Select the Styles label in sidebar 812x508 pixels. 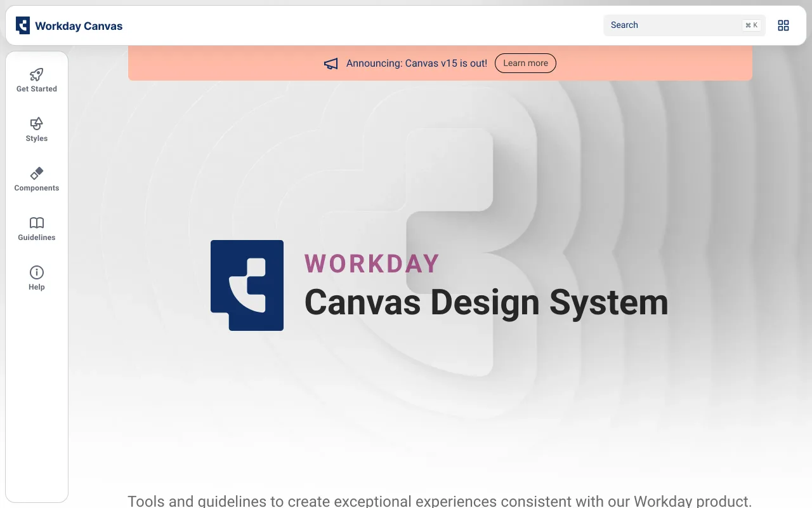[37, 138]
